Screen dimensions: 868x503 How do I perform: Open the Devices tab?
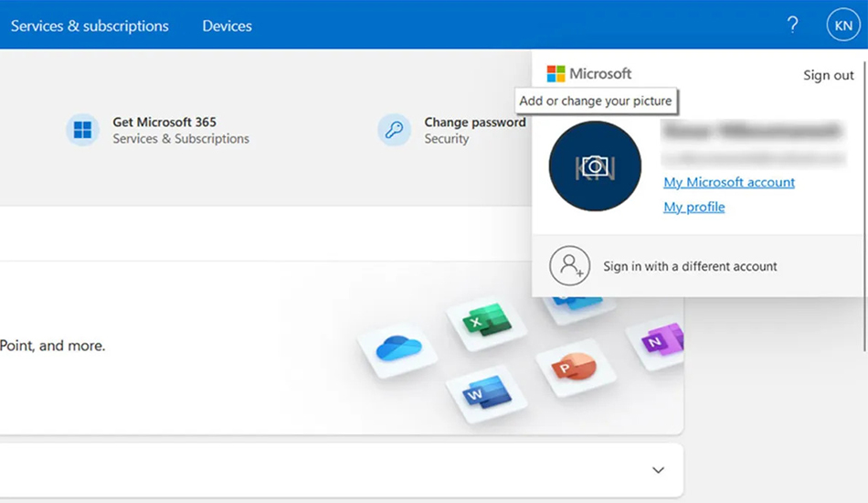pos(227,26)
